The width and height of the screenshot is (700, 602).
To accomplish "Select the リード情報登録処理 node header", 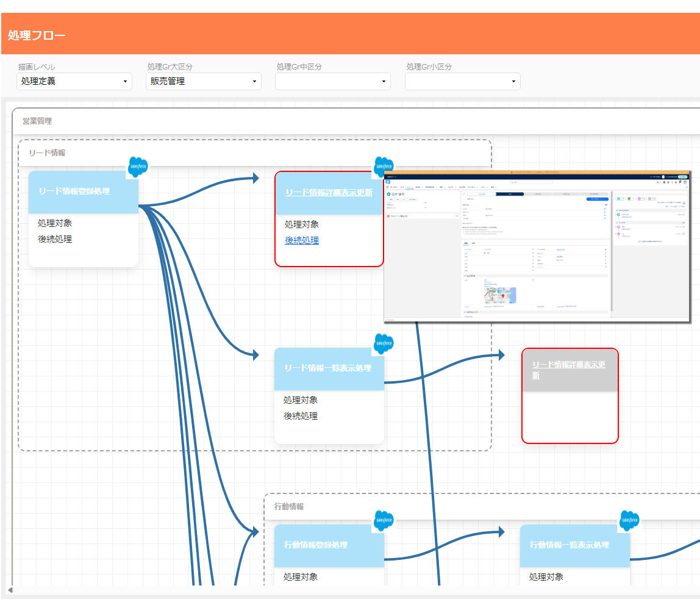I will [84, 192].
